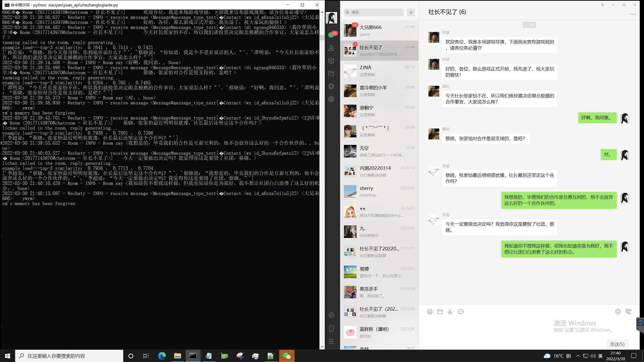Open the Windows notification center icon
Viewport: 644px width, 362px height.
634,356
